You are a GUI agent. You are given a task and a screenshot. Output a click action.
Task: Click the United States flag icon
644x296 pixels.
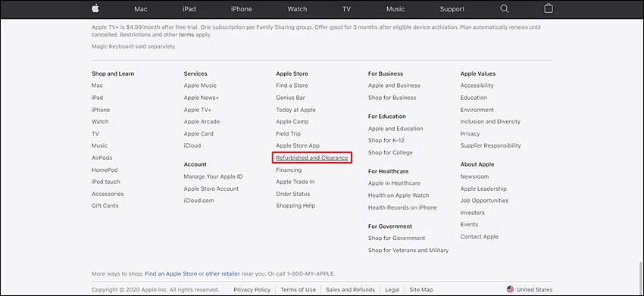[x=510, y=289]
